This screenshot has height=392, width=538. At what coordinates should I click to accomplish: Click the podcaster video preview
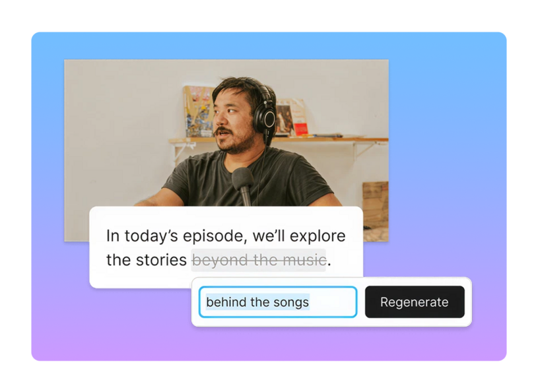tap(226, 132)
